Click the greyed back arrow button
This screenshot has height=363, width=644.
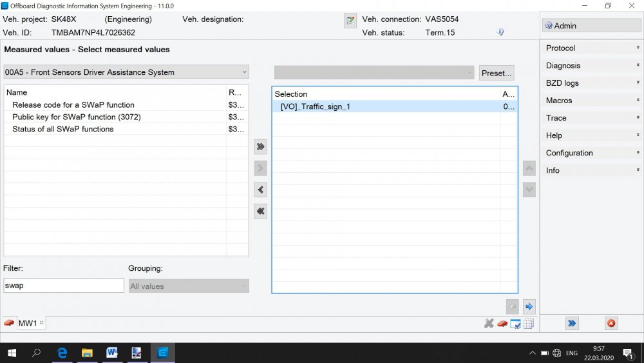[x=512, y=306]
